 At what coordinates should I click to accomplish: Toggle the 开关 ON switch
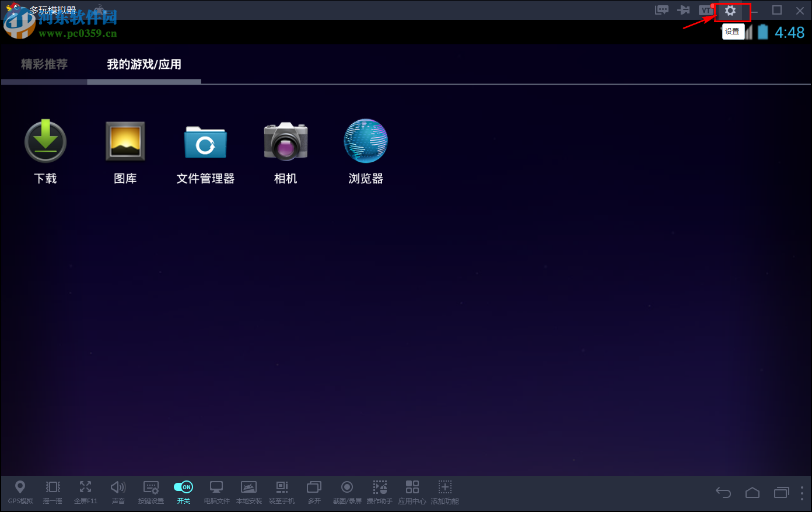pyautogui.click(x=184, y=492)
